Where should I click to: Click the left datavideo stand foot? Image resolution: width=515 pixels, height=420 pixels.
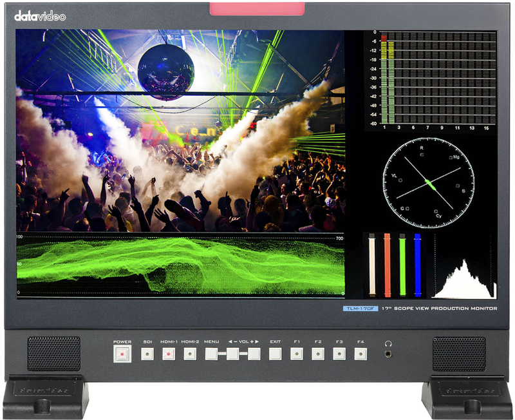pos(46,396)
